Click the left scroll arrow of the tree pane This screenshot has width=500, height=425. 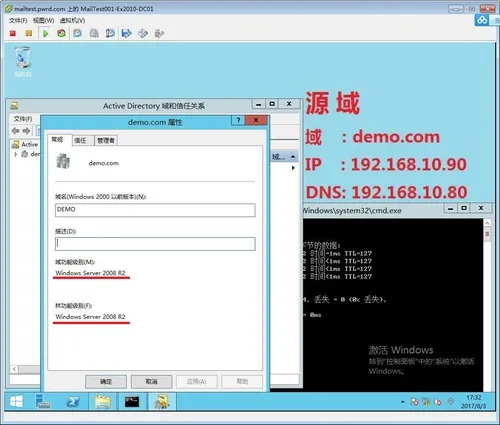click(x=14, y=369)
